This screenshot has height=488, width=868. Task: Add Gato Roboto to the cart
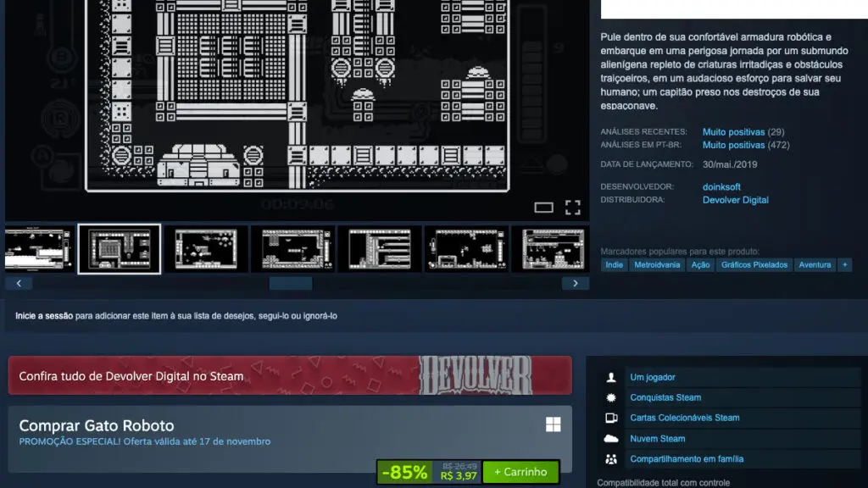520,472
